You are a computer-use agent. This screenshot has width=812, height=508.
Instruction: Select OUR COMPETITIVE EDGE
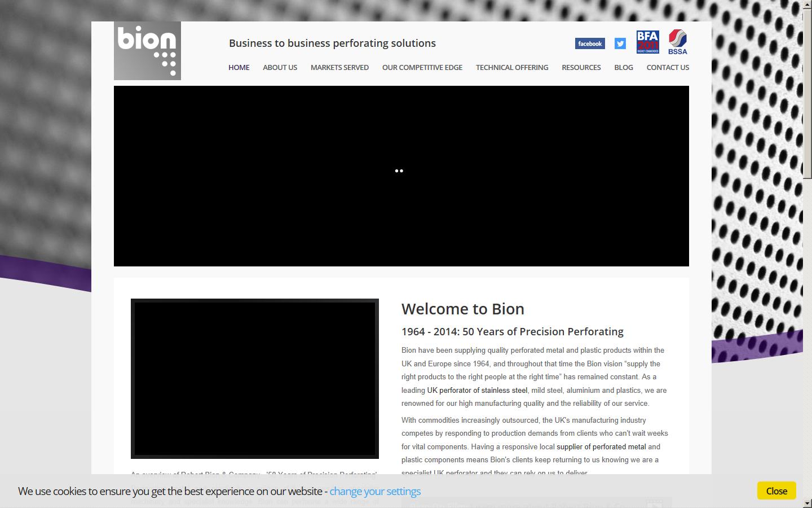click(x=422, y=67)
